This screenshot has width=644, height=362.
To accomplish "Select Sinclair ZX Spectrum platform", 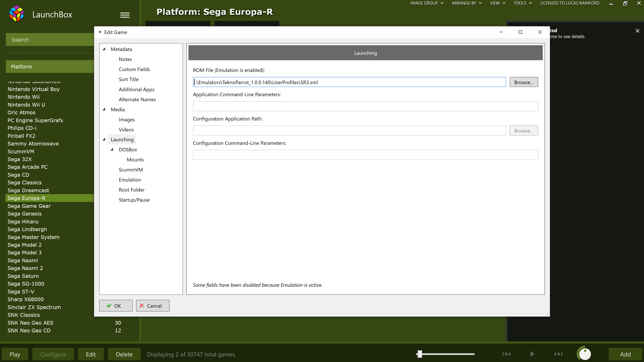I will (x=34, y=307).
